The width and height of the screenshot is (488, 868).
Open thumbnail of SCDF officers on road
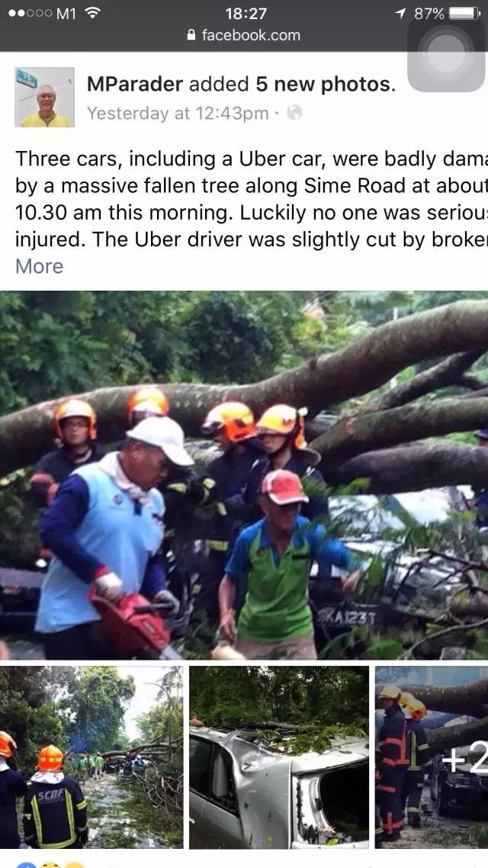point(91,757)
